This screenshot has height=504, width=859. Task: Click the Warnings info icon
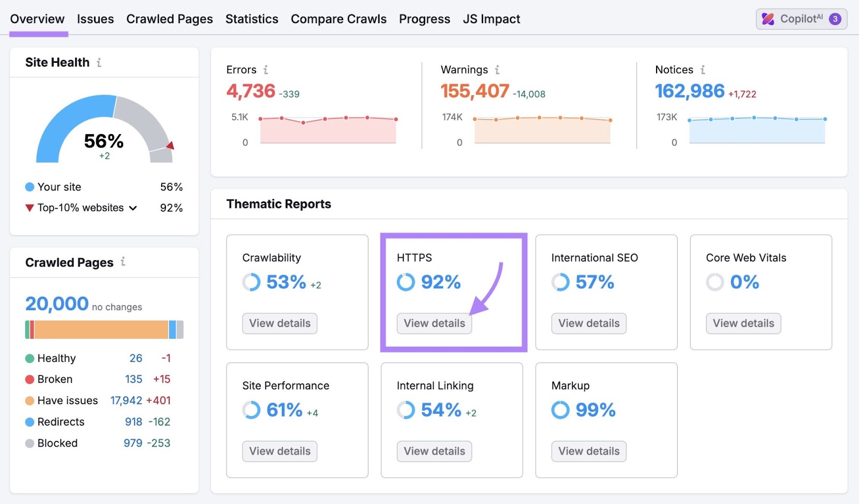[497, 70]
